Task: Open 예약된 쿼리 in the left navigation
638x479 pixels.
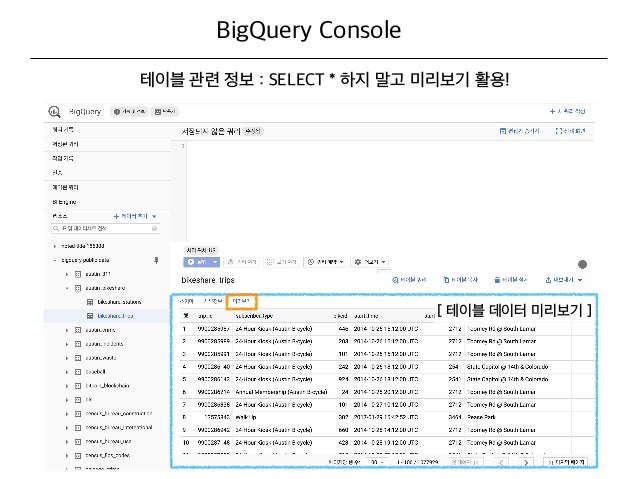Action: coord(65,187)
